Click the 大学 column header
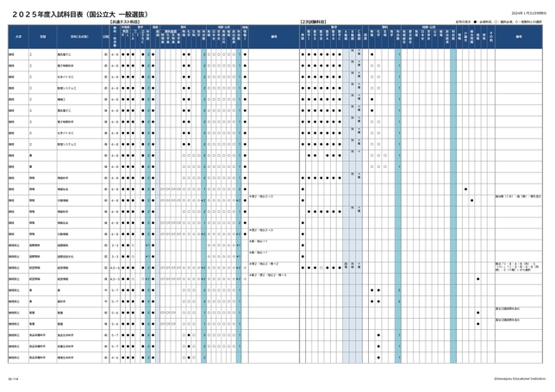555x392 pixels. 17,37
